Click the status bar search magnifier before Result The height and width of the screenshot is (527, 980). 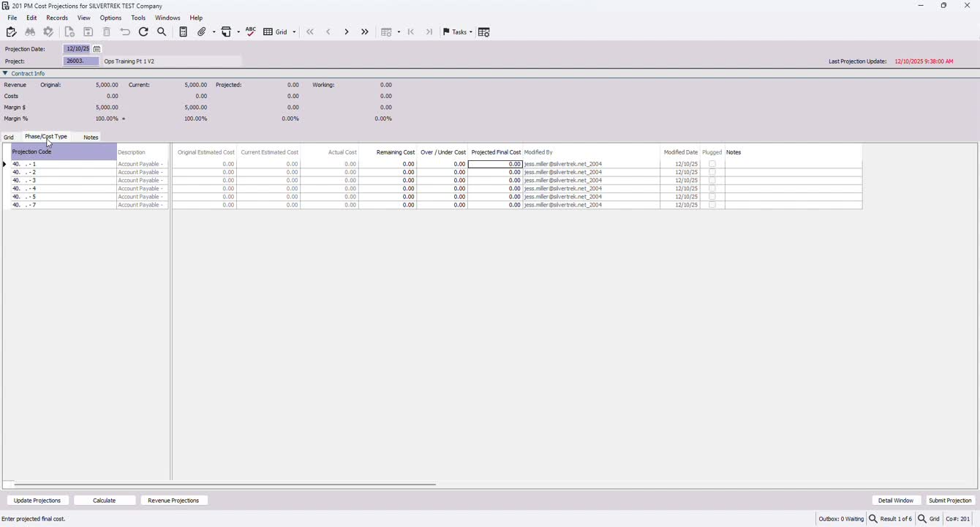(873, 519)
